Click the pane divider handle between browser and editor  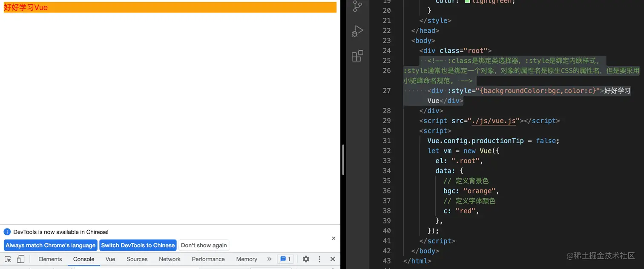(343, 160)
